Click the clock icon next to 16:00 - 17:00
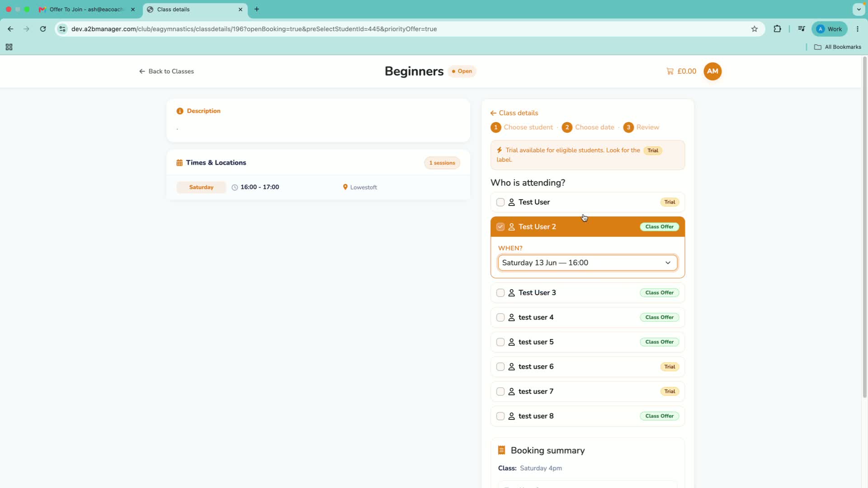868x488 pixels. coord(235,188)
